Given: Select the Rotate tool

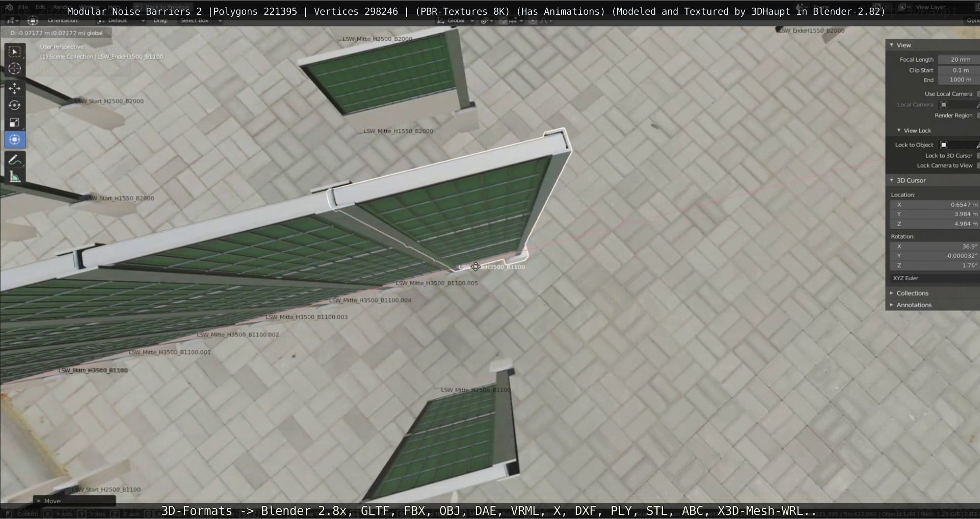Looking at the screenshot, I should [14, 105].
